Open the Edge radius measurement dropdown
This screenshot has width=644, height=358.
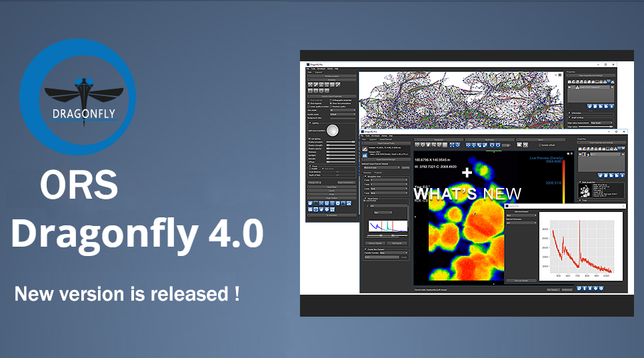[x=602, y=123]
